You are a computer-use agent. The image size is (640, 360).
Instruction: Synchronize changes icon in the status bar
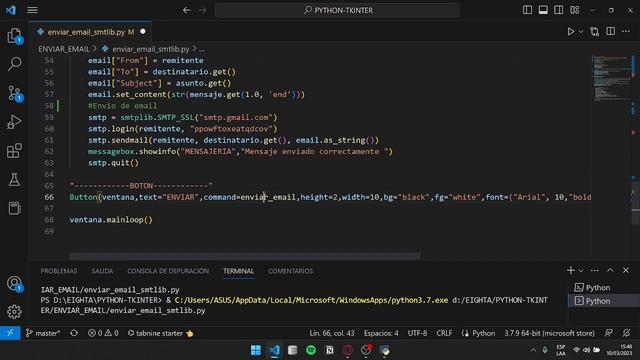click(x=74, y=333)
